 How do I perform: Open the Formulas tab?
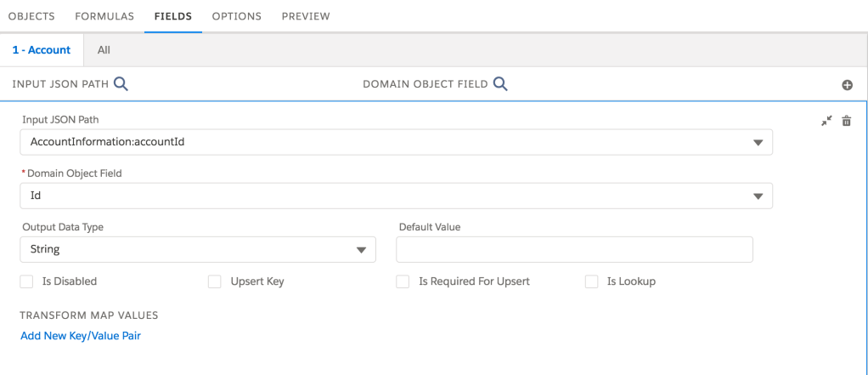(104, 16)
